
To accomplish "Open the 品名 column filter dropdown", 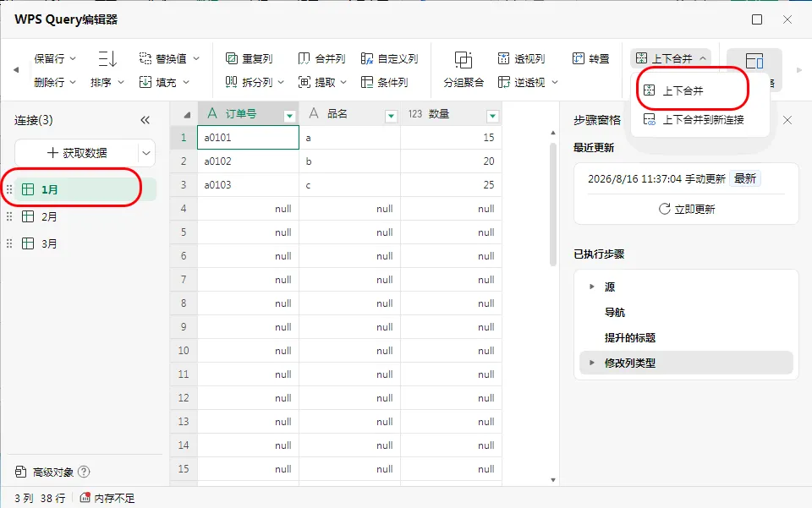I will [x=391, y=117].
